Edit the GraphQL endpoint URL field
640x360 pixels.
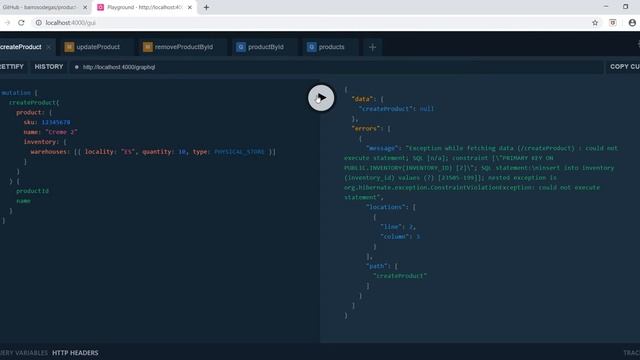point(337,67)
